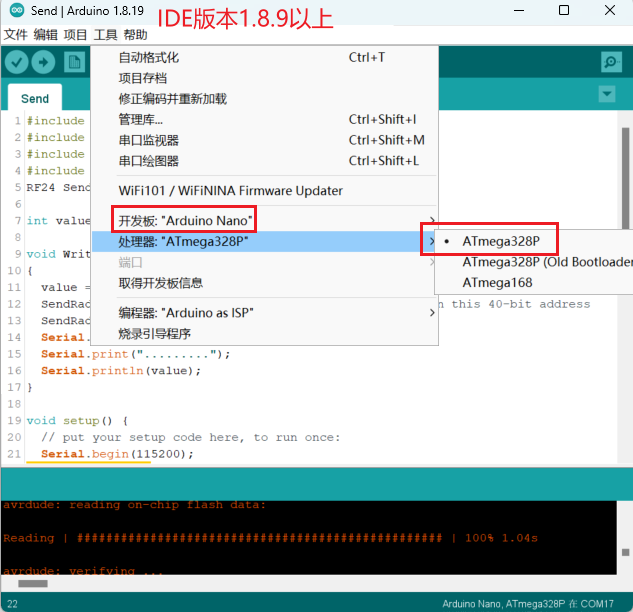Open the 编辑 menu
Screen dimensions: 633x612
click(x=45, y=35)
